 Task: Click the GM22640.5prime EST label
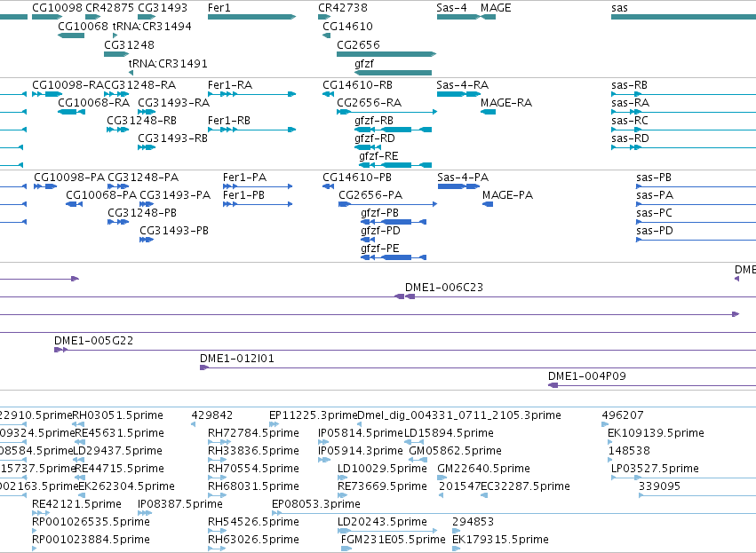(483, 469)
